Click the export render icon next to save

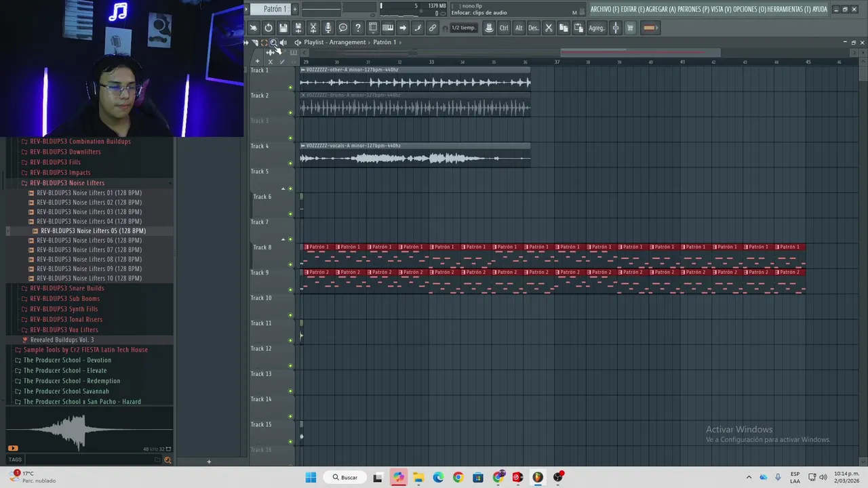(298, 28)
